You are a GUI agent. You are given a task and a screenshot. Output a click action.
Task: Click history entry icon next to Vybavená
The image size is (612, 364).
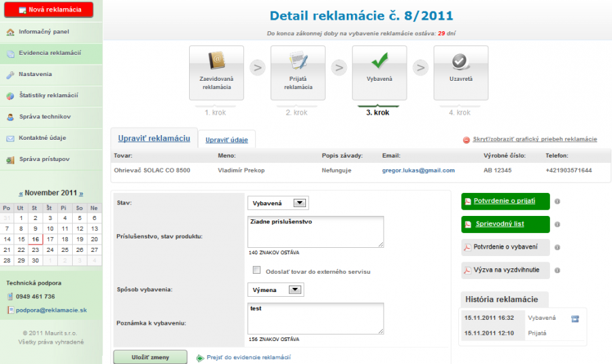(575, 318)
